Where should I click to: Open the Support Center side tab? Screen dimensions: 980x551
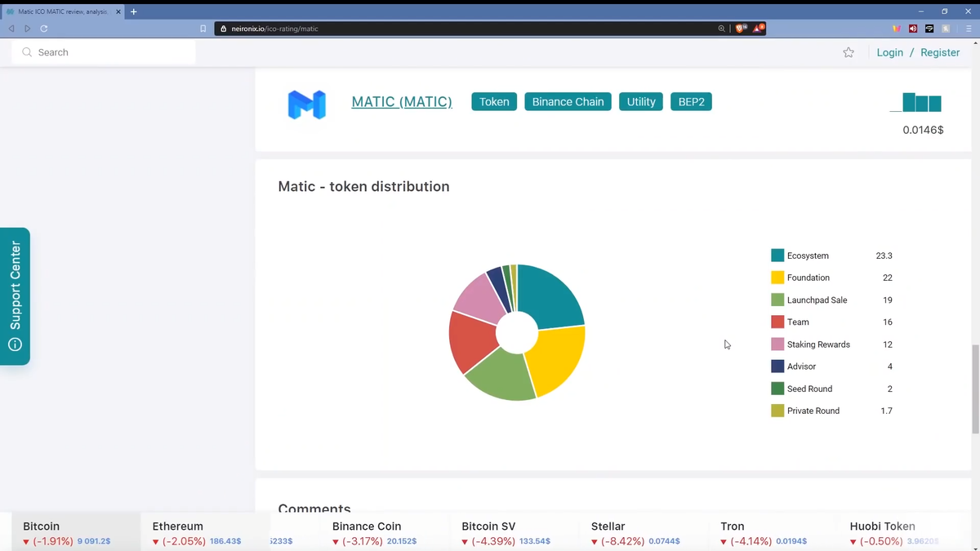tap(15, 295)
